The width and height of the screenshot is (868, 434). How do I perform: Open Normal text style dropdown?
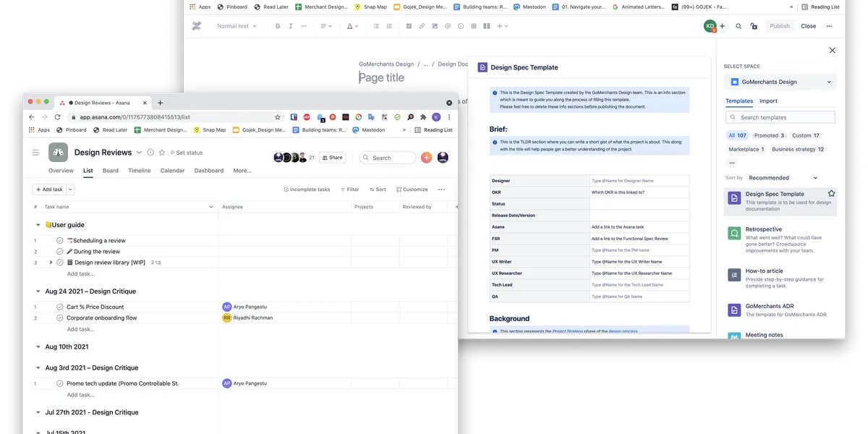pyautogui.click(x=236, y=26)
